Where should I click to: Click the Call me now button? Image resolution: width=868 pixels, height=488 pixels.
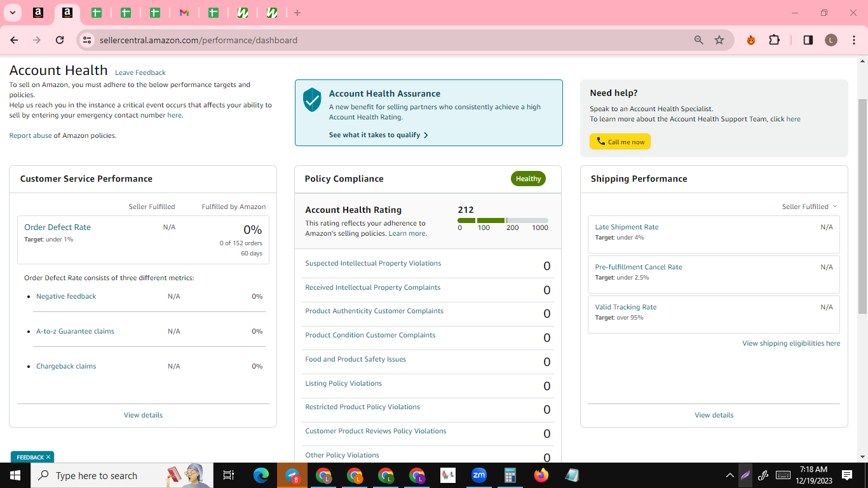point(620,142)
